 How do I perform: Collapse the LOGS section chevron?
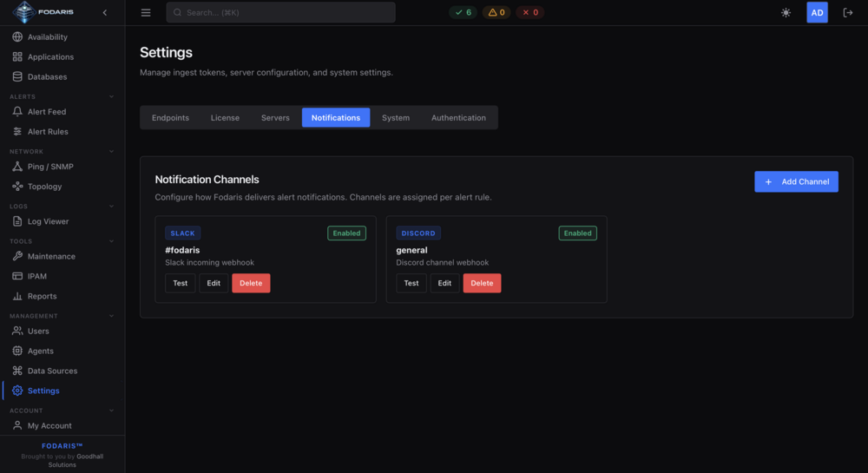(x=111, y=207)
